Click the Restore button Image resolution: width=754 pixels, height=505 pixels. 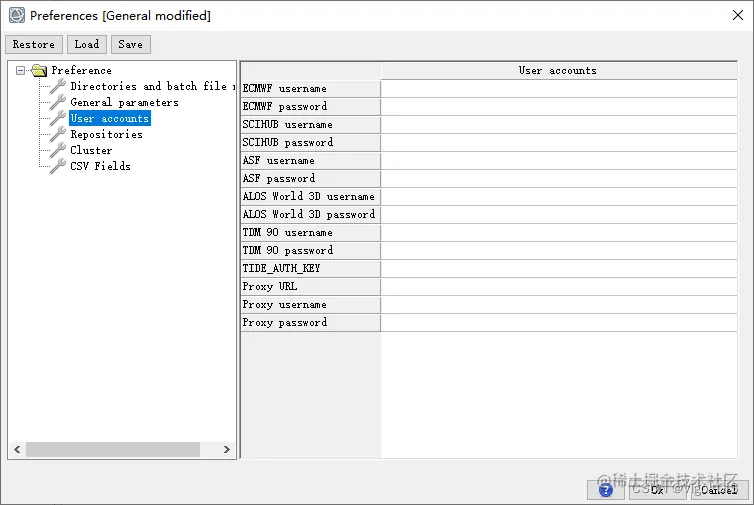click(x=34, y=44)
